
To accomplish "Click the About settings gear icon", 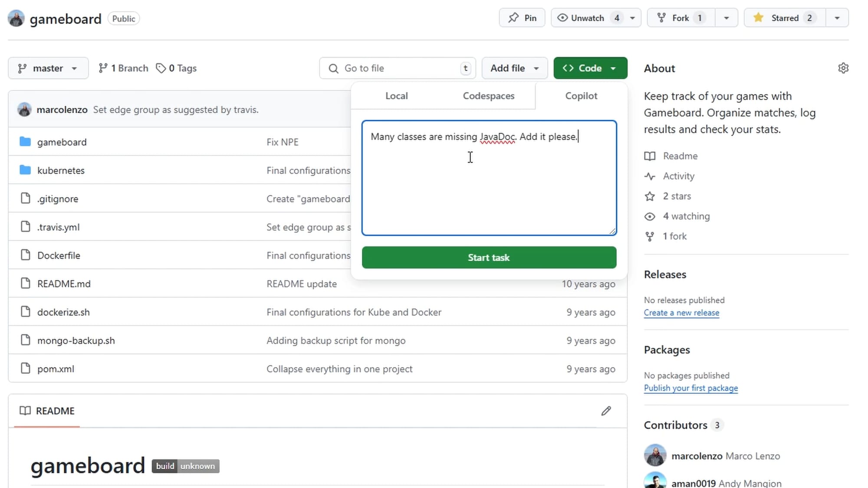I will click(x=843, y=68).
